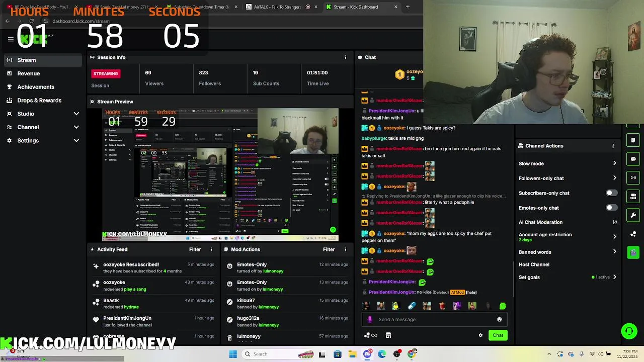Open Discord from the Windows taskbar
This screenshot has height=362, width=644.
tap(367, 354)
